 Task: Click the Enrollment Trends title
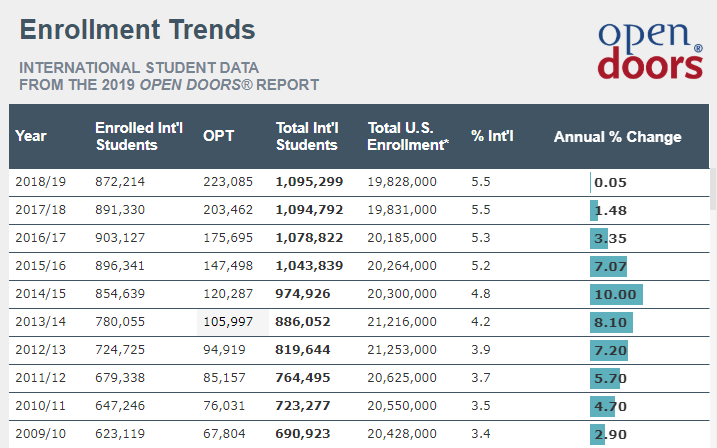pyautogui.click(x=137, y=29)
